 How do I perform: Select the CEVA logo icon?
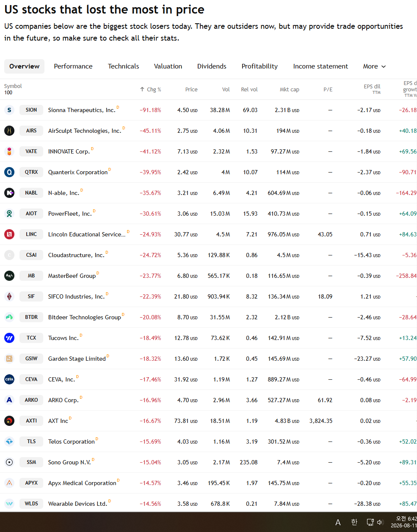(9, 379)
